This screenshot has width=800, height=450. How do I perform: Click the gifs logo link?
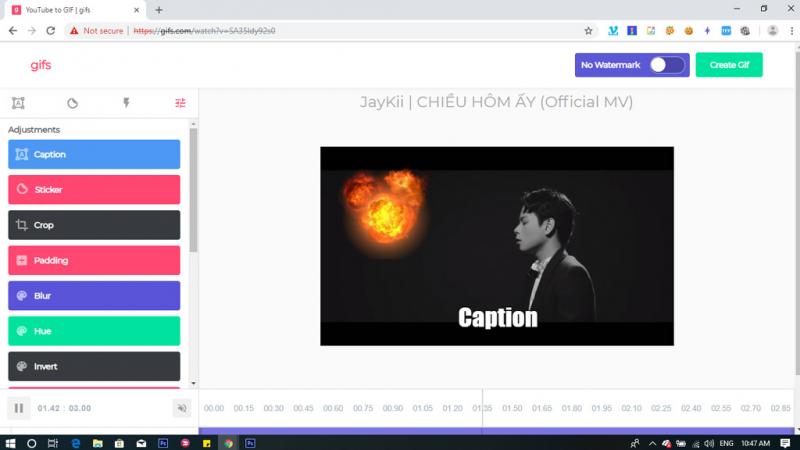point(41,65)
